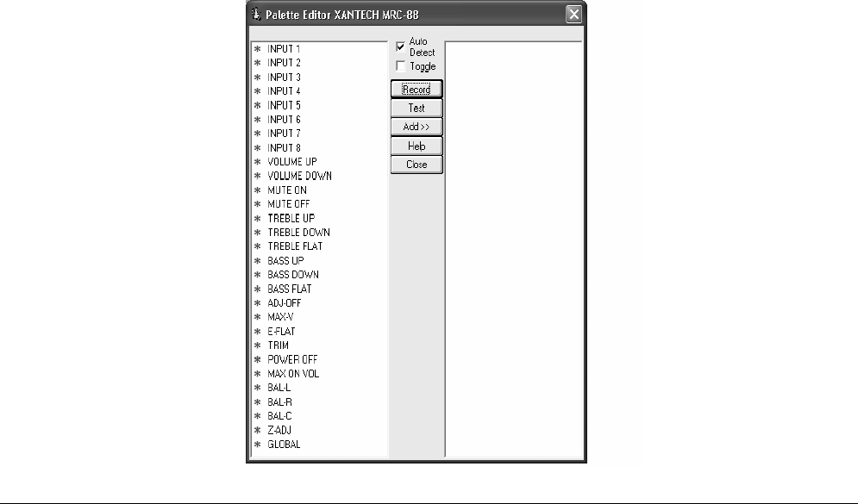This screenshot has height=504, width=858.
Task: Uncheck the Auto Detect checkbox
Action: point(401,47)
